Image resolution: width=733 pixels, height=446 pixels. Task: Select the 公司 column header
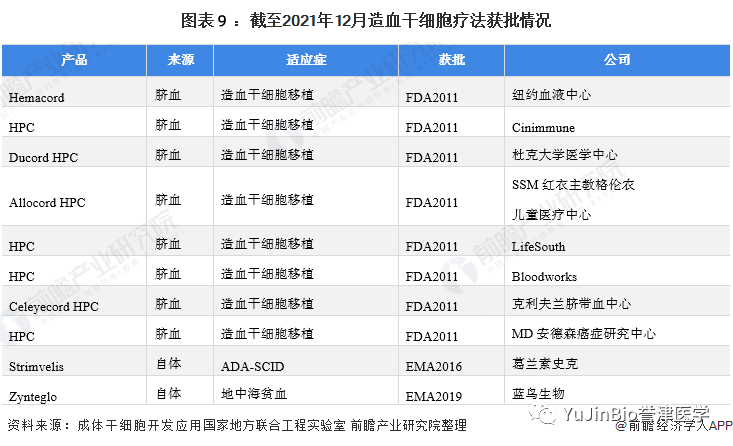coord(617,60)
